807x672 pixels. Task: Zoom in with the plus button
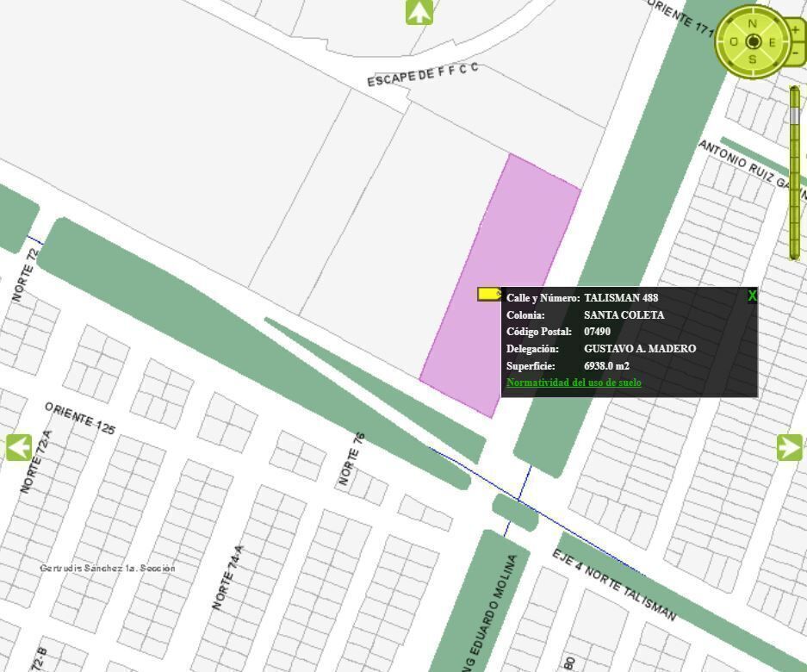(795, 29)
